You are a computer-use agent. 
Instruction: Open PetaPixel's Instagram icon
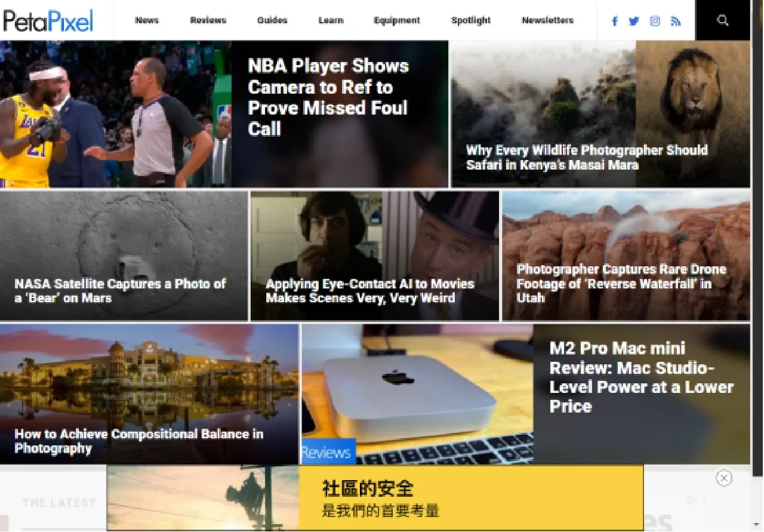click(655, 21)
